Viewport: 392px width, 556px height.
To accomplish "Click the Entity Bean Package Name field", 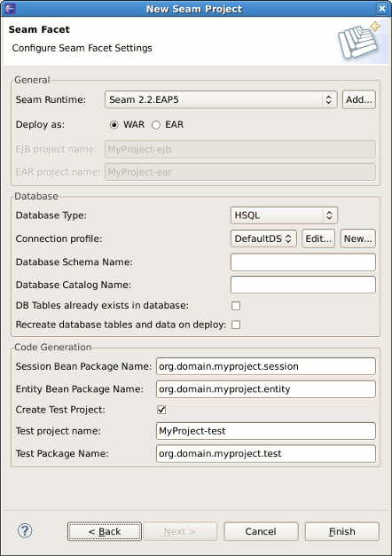I will 266,389.
